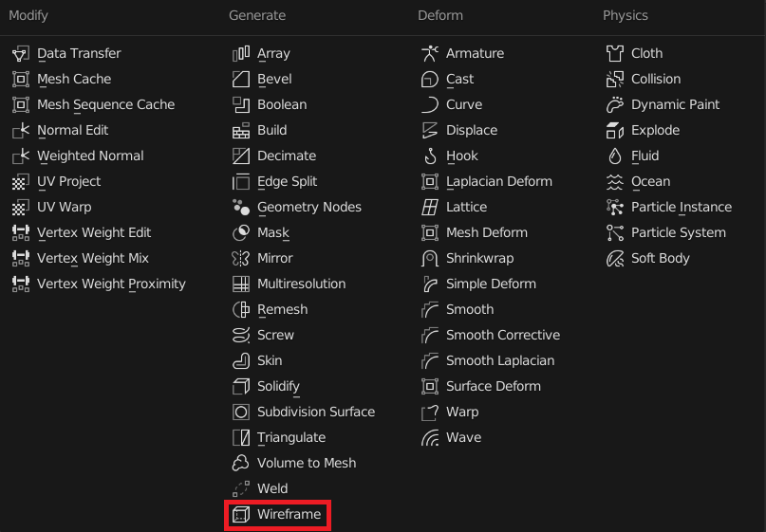
Task: Pick the Lattice modifier icon
Action: click(430, 207)
